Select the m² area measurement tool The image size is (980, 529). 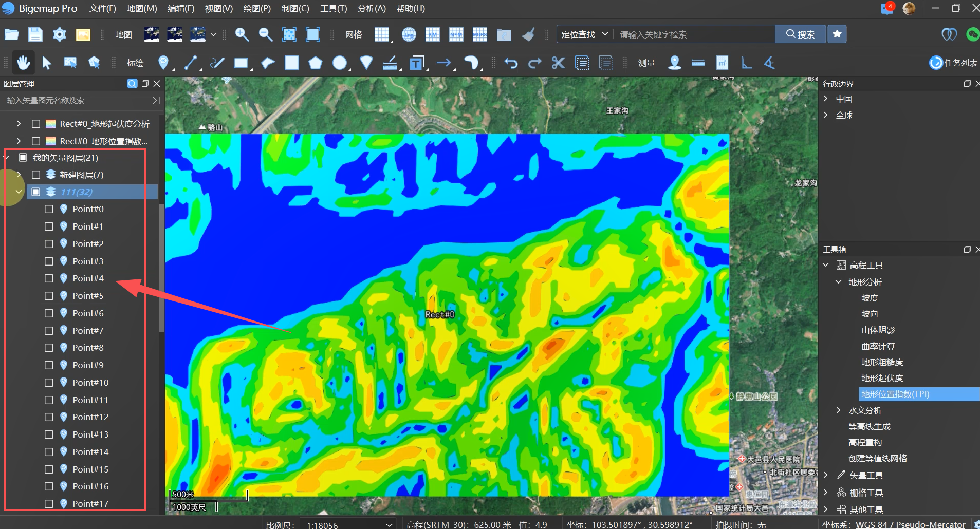coord(722,63)
